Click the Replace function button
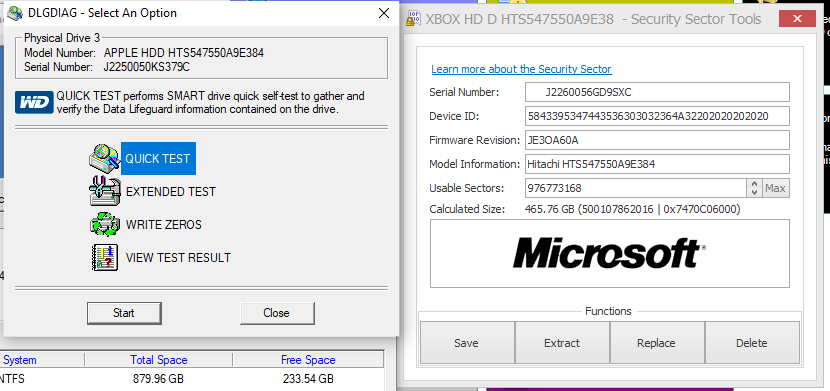830x391 pixels. 656,343
